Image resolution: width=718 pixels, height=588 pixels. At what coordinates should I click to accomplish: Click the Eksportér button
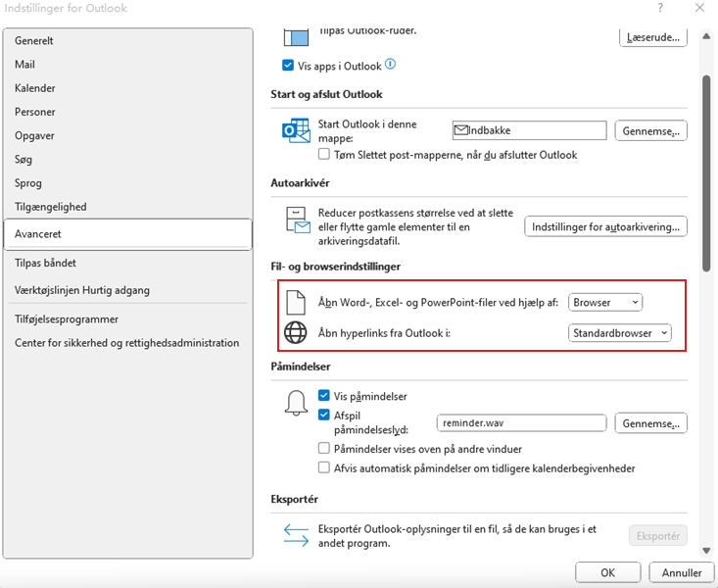tap(657, 536)
